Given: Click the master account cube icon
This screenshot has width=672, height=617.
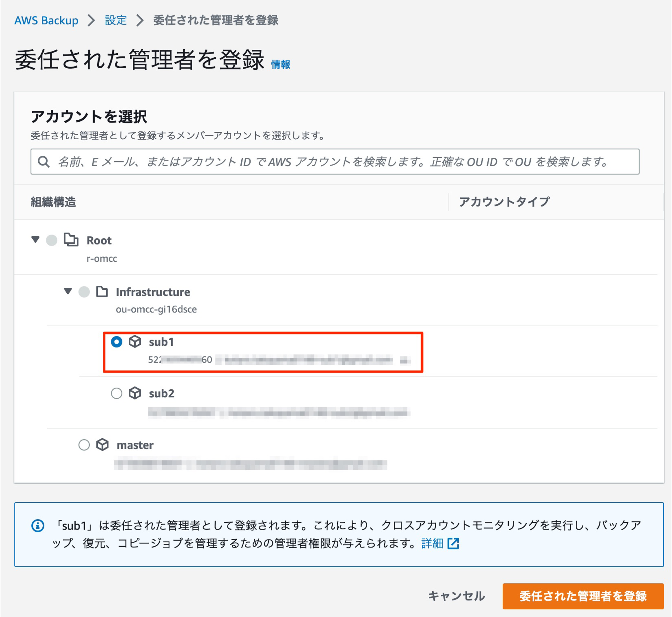Looking at the screenshot, I should [x=102, y=444].
